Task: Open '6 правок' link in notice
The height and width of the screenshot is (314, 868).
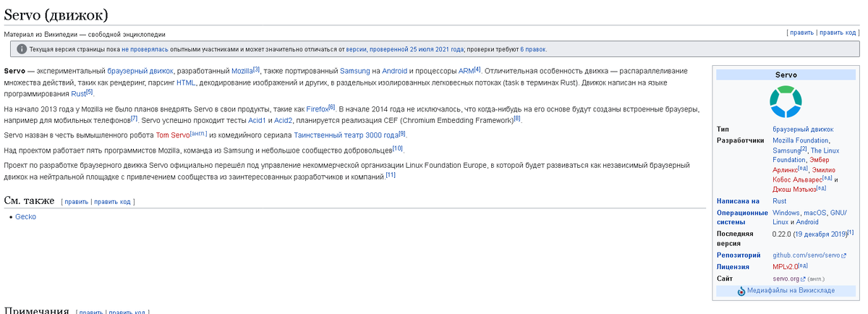Action: click(x=533, y=49)
